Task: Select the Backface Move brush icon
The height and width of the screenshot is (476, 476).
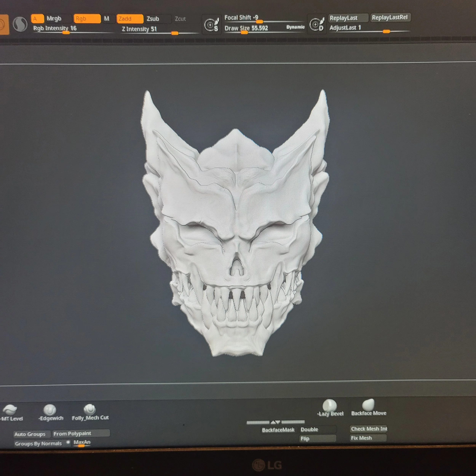Action: click(368, 405)
